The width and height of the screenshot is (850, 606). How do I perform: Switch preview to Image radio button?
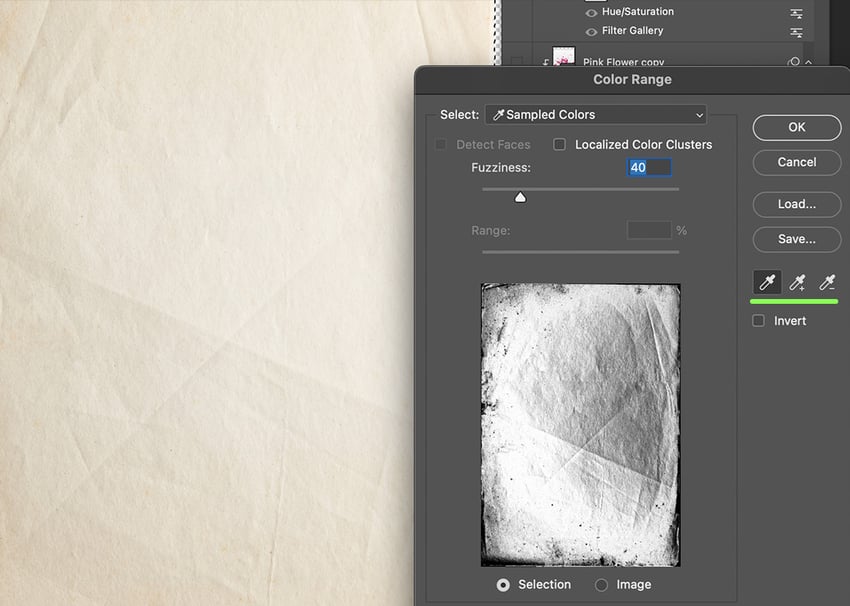(x=601, y=585)
